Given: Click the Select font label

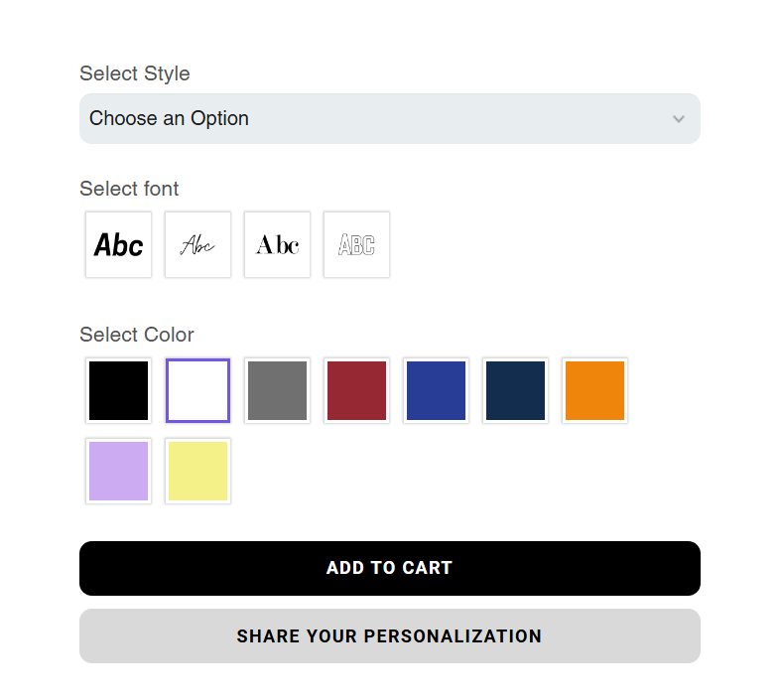Looking at the screenshot, I should coord(129,189).
